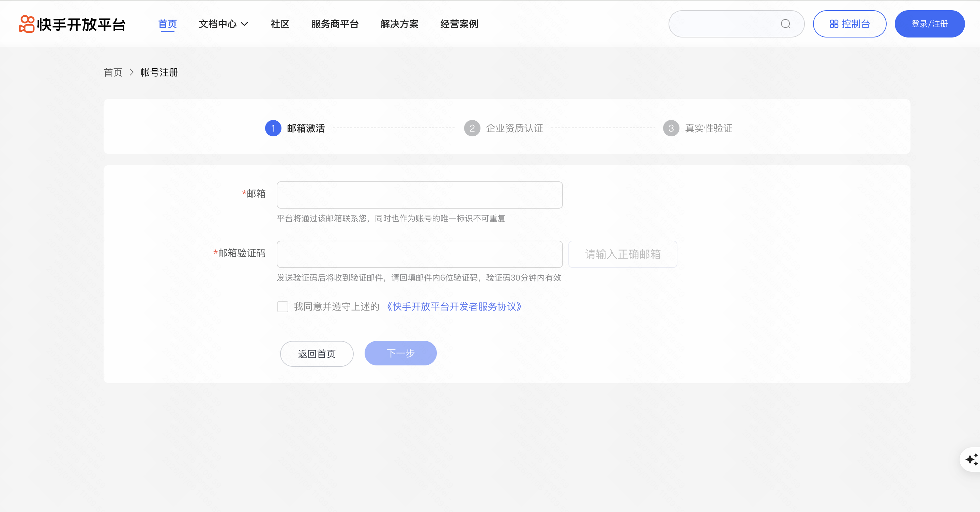980x512 pixels.
Task: Focus the 邮箱 input field
Action: (x=419, y=195)
